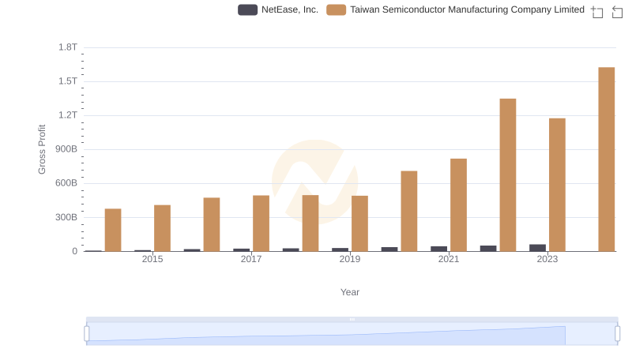Click the data zoom slider top grip
632x364 pixels.
point(352,319)
